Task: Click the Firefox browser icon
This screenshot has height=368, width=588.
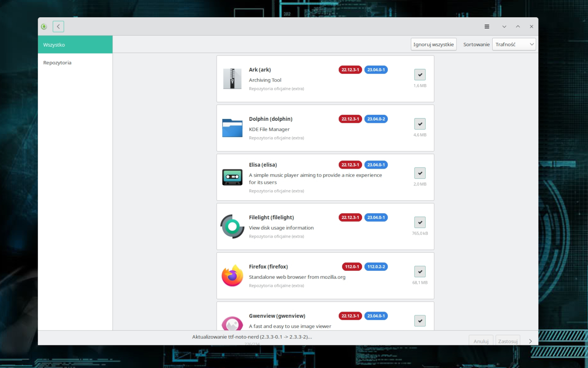Action: (232, 276)
